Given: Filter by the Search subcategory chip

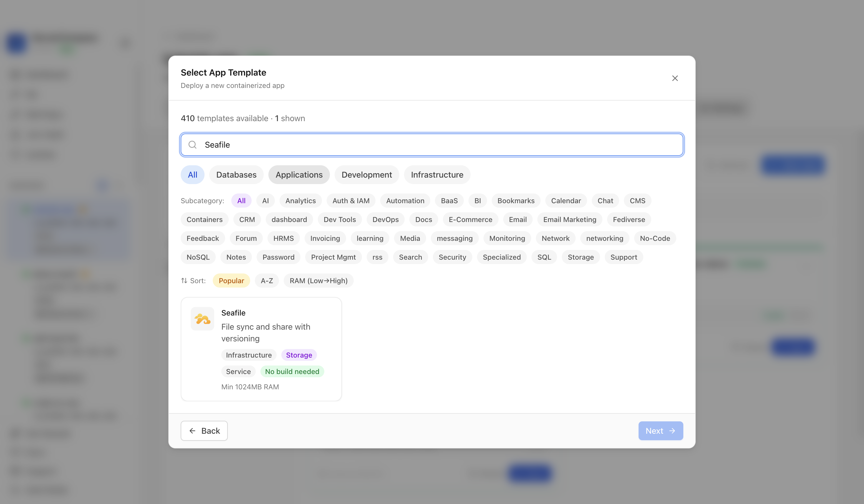Looking at the screenshot, I should point(411,257).
